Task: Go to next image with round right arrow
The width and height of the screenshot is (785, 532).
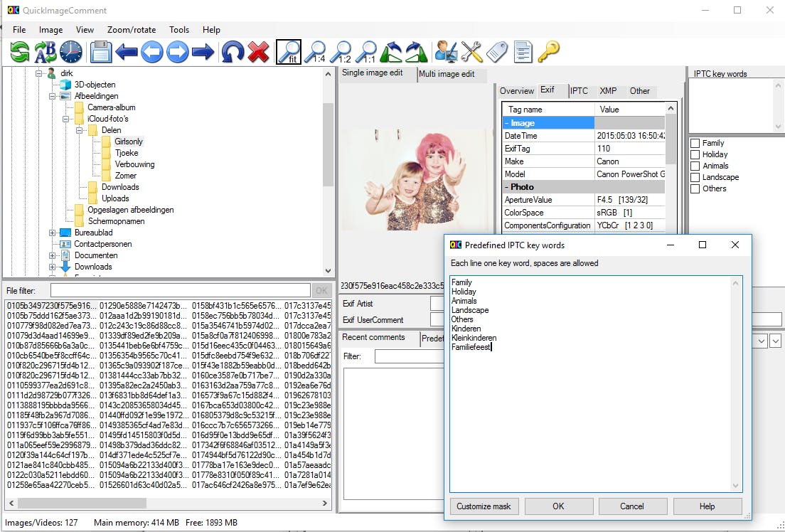Action: [177, 52]
